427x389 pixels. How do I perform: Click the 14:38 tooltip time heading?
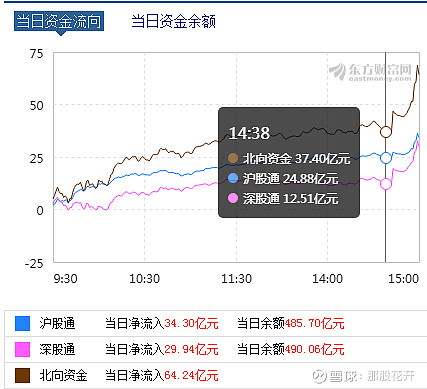pyautogui.click(x=249, y=133)
